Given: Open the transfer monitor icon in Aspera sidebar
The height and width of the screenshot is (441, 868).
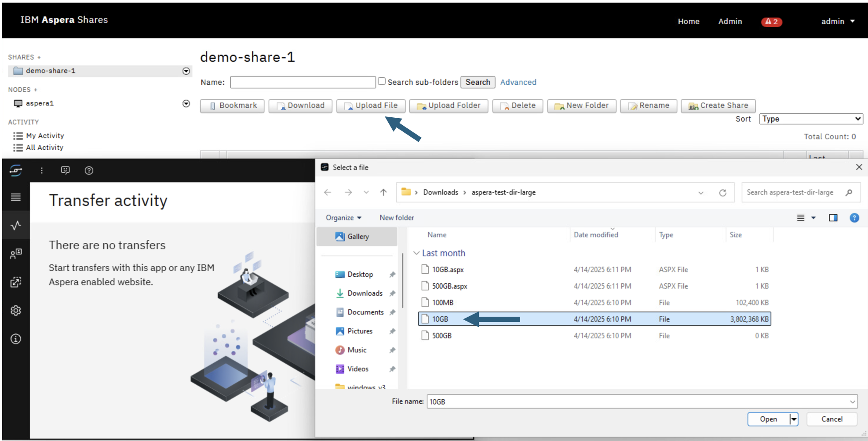Looking at the screenshot, I should pos(16,282).
